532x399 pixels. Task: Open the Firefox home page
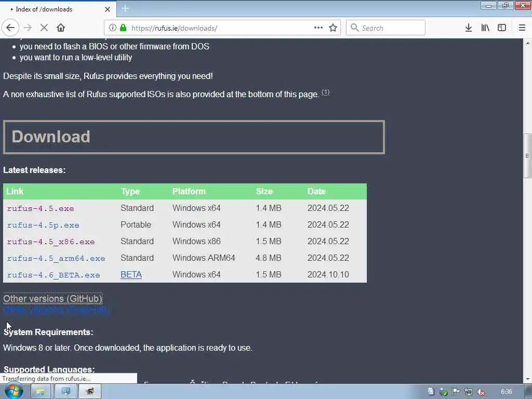tap(61, 28)
